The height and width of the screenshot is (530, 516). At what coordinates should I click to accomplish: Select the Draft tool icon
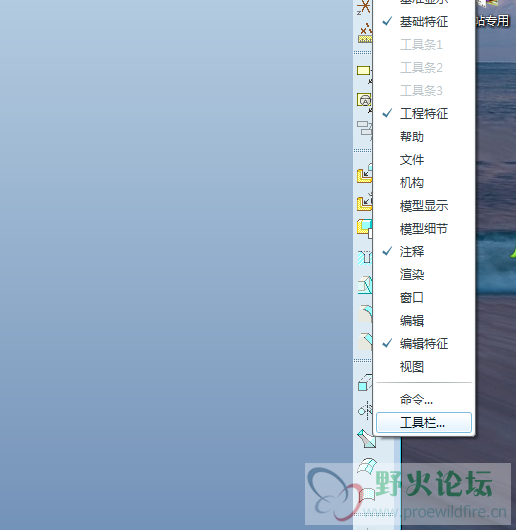[365, 285]
